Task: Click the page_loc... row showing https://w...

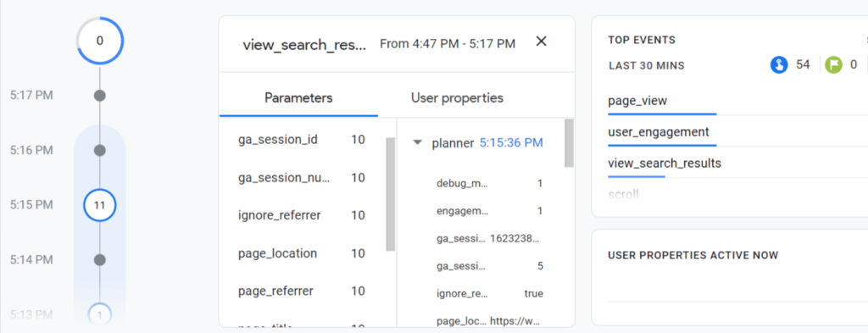Action: (x=489, y=321)
